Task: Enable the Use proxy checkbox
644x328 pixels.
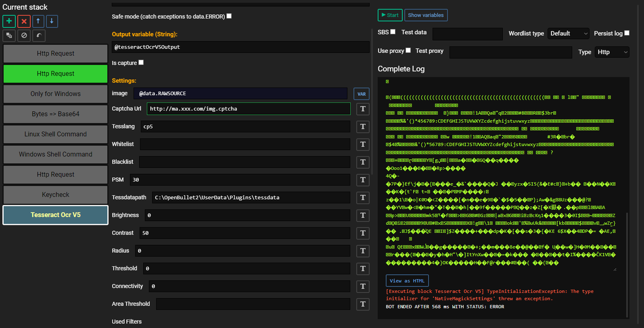Action: (x=408, y=50)
